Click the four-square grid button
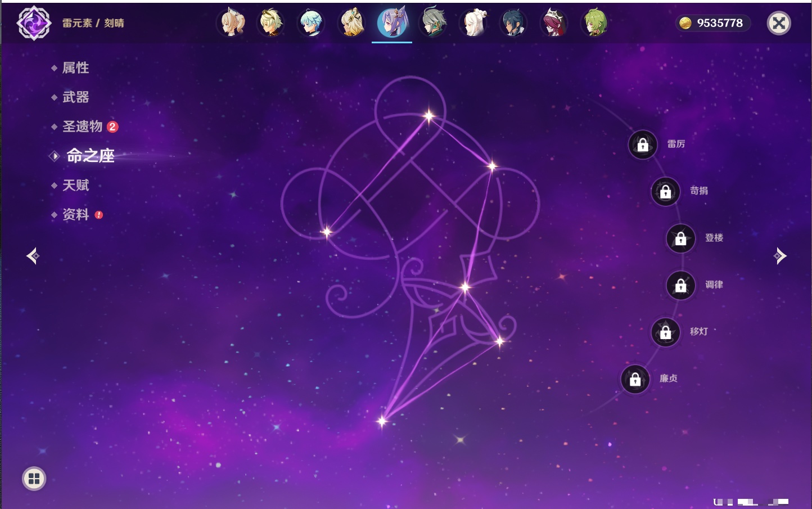812x509 pixels. point(34,479)
